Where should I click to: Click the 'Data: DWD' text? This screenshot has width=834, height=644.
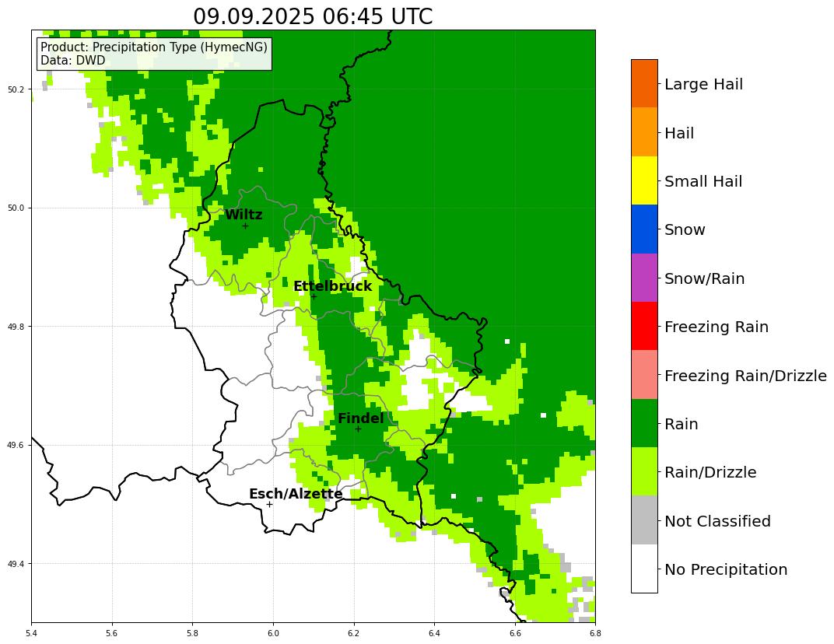coord(73,60)
